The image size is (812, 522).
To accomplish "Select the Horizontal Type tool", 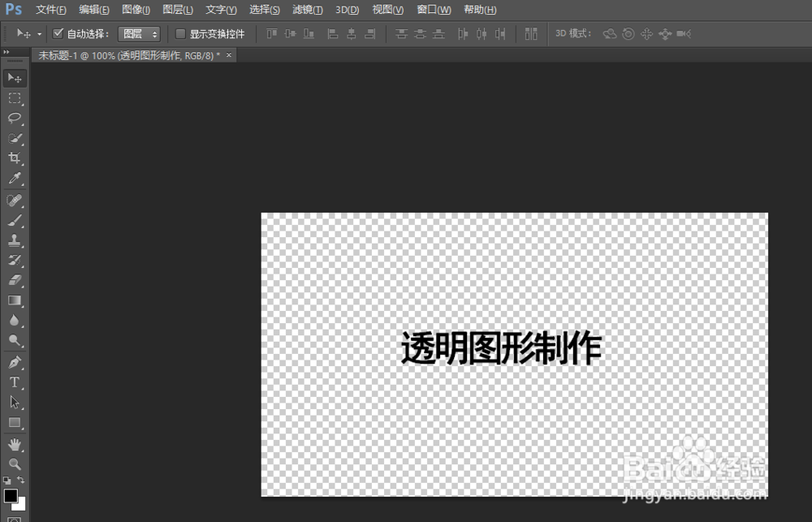I will [x=15, y=382].
